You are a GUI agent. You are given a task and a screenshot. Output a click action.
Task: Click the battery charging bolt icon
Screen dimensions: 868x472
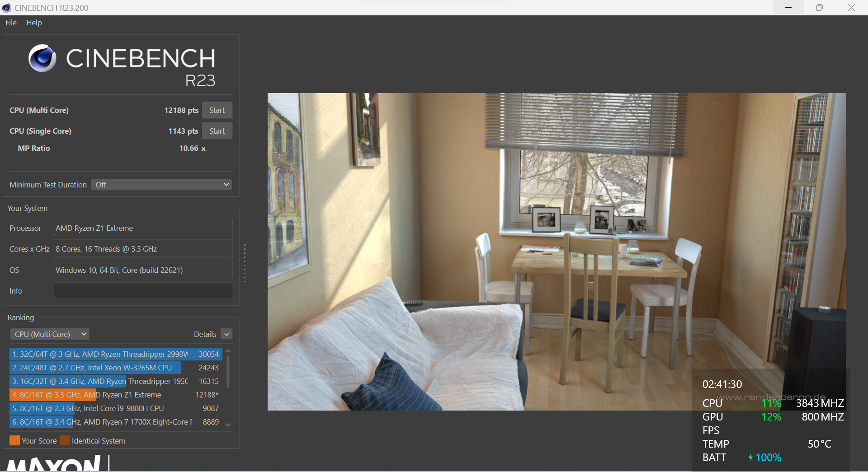click(750, 458)
